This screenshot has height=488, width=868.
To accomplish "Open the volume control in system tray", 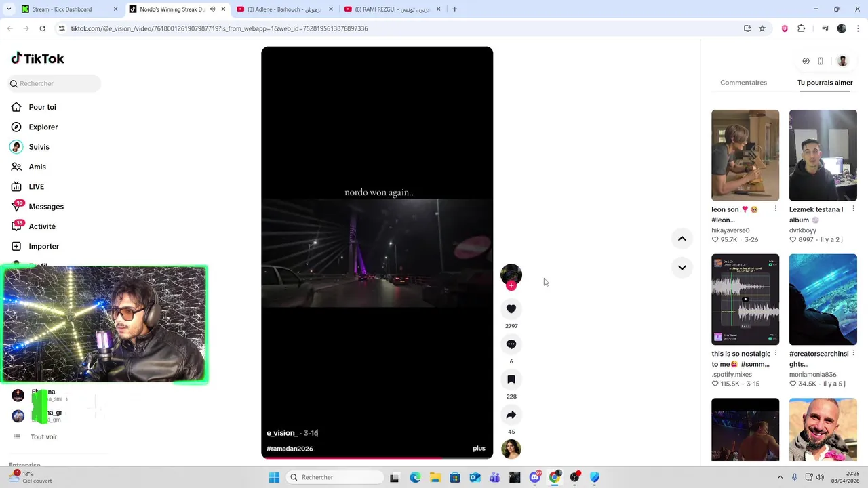I will [821, 477].
